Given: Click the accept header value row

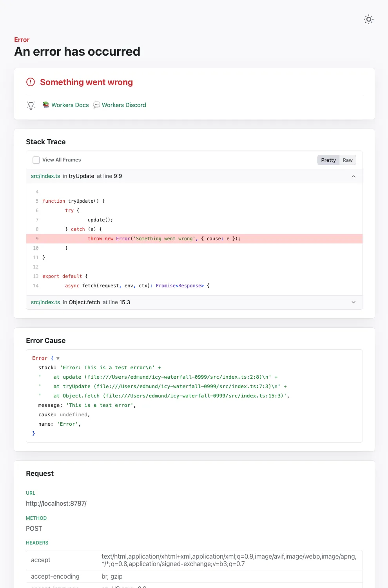Looking at the screenshot, I should pos(229,560).
